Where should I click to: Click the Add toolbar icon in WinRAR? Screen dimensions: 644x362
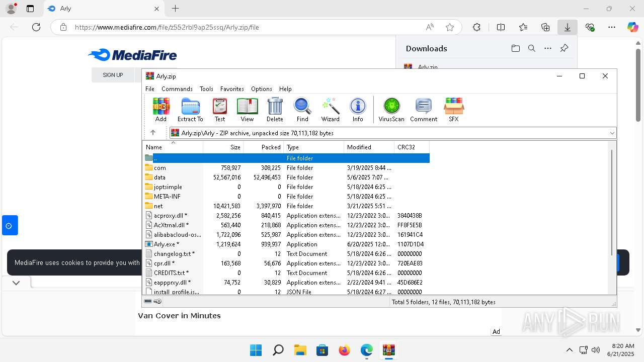tap(161, 110)
